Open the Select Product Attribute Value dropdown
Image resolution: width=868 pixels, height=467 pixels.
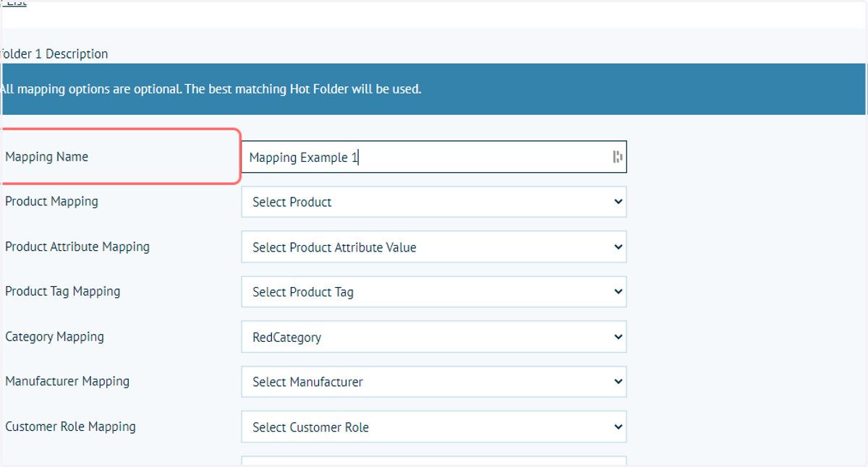pyautogui.click(x=434, y=247)
